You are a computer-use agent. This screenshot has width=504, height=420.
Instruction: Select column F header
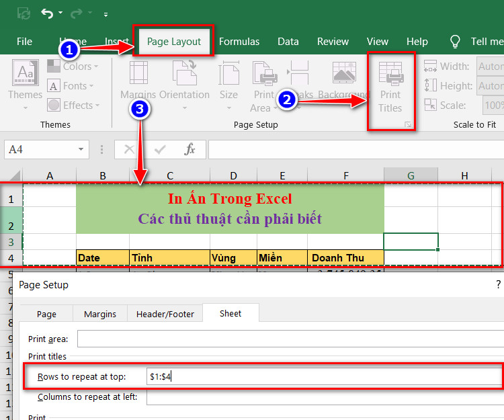[x=346, y=176]
